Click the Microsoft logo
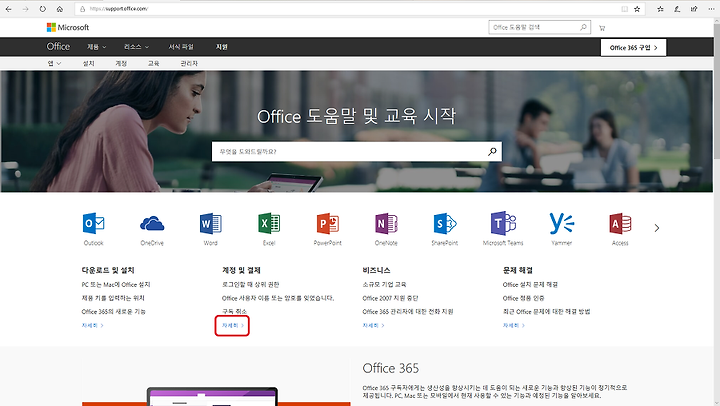 [68, 28]
